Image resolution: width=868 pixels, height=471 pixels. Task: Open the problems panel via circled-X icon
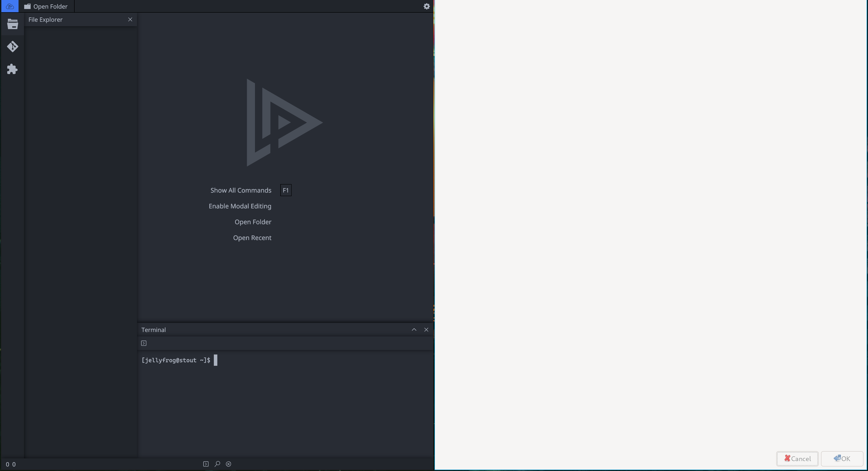tap(229, 464)
